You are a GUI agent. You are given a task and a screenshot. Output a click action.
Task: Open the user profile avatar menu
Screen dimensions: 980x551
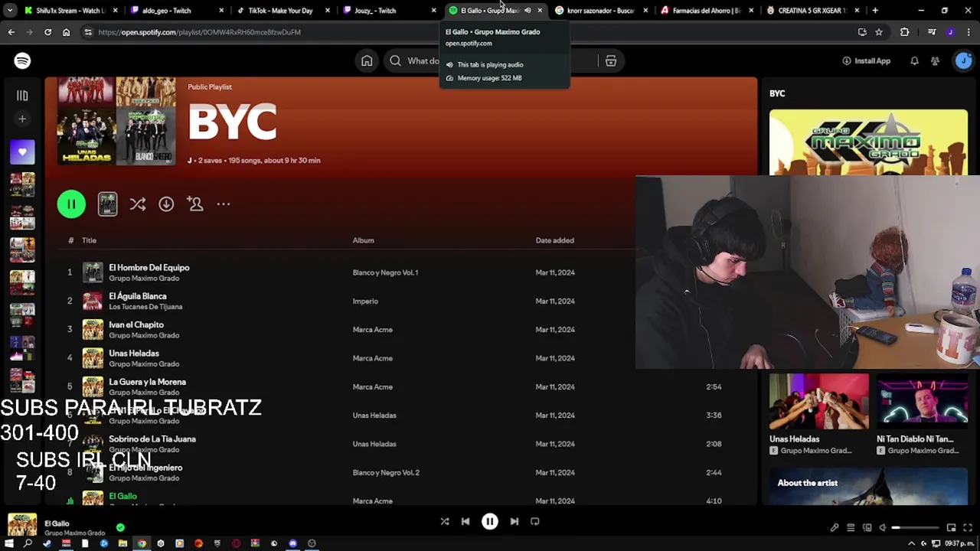963,61
